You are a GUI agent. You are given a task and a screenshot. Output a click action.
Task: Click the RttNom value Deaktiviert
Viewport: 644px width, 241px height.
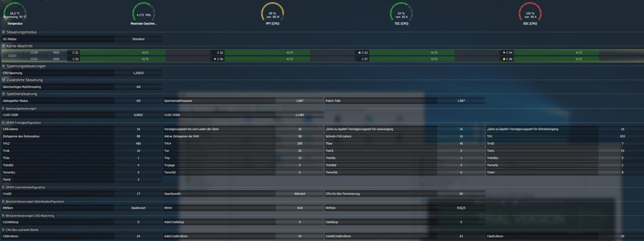pyautogui.click(x=138, y=208)
